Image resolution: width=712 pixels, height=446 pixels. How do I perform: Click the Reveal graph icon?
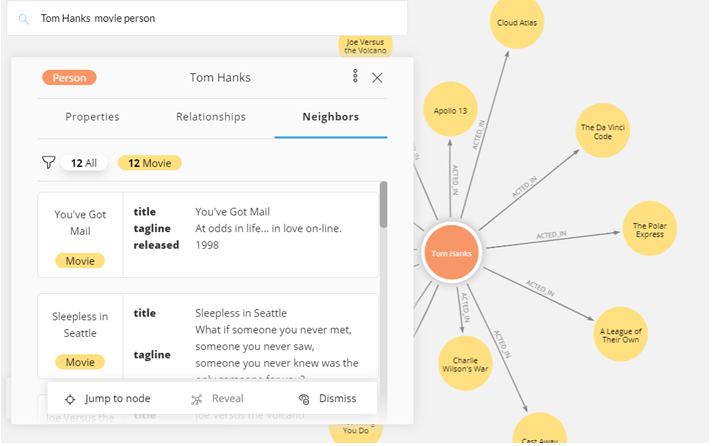[197, 399]
